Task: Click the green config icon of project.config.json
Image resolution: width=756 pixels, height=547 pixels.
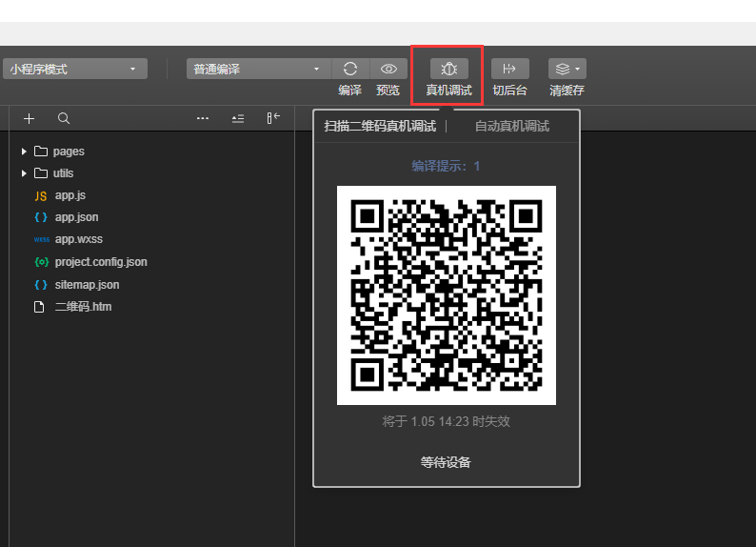Action: [42, 262]
